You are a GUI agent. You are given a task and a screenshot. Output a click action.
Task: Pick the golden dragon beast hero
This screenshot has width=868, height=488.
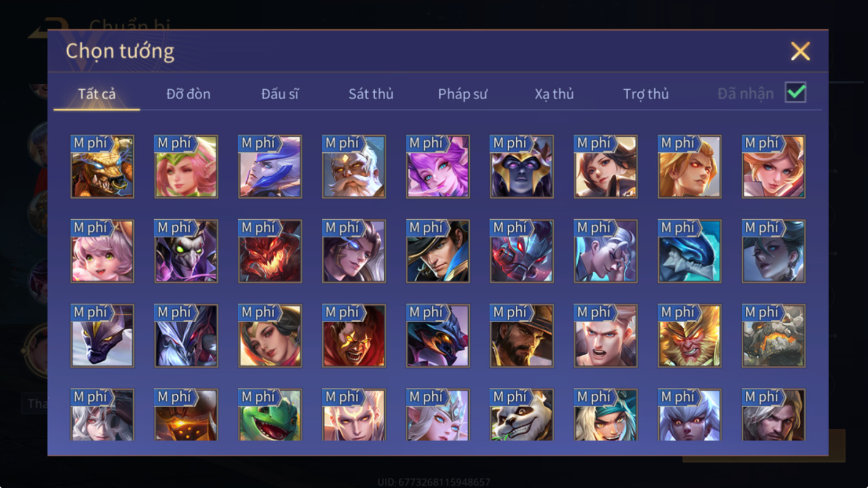click(102, 167)
